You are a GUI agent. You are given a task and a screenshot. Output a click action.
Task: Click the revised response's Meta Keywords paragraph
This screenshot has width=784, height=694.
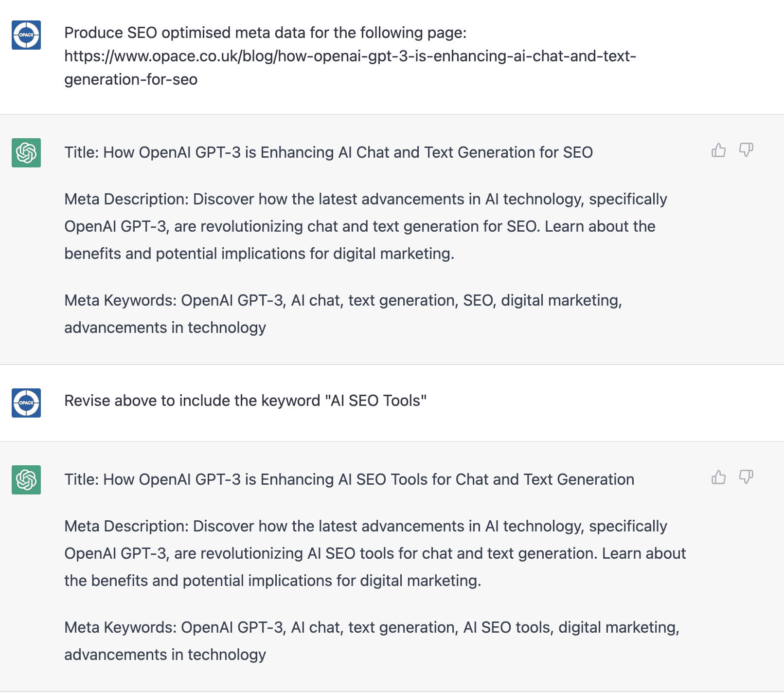pyautogui.click(x=372, y=628)
